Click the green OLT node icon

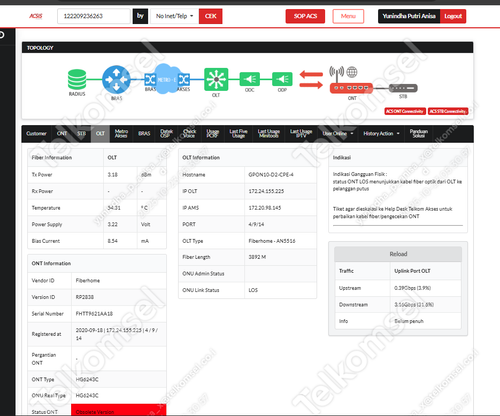[x=216, y=79]
